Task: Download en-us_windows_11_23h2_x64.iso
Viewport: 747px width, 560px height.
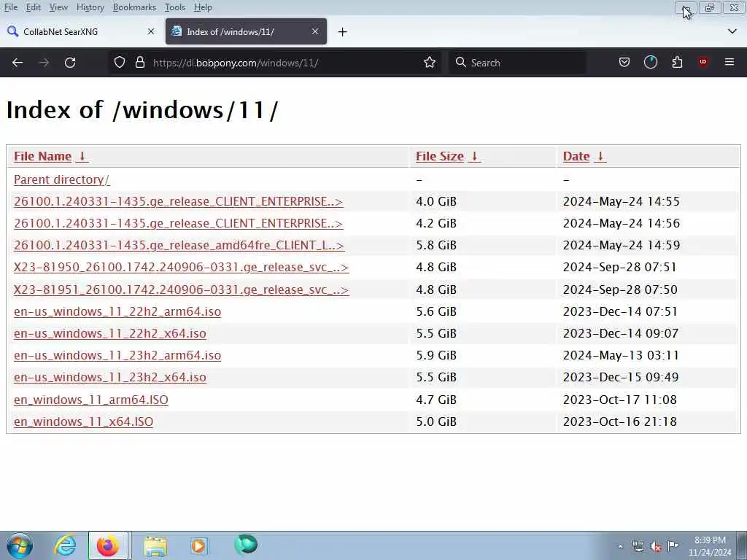Action: [x=110, y=377]
